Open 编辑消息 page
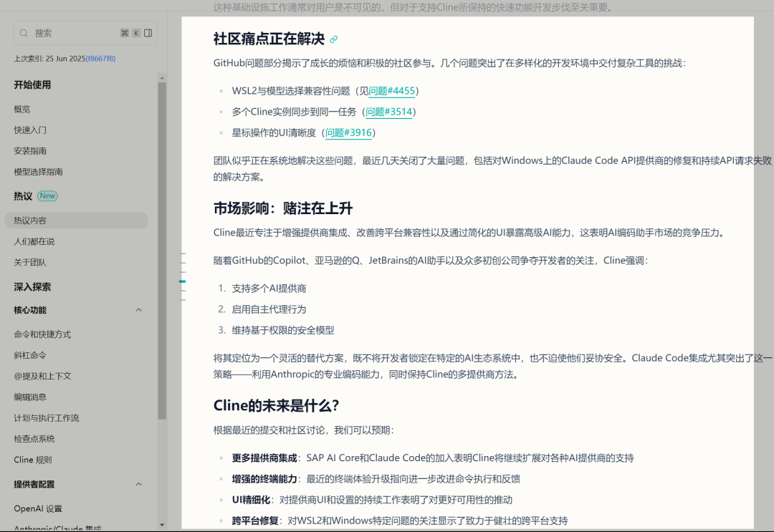The height and width of the screenshot is (532, 774). [30, 397]
